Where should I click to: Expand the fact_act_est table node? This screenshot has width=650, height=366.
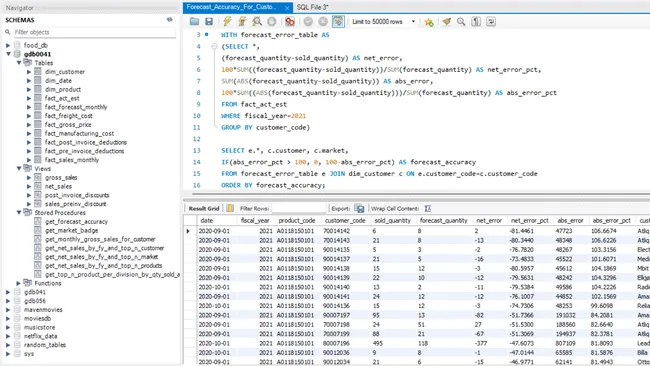pos(29,98)
